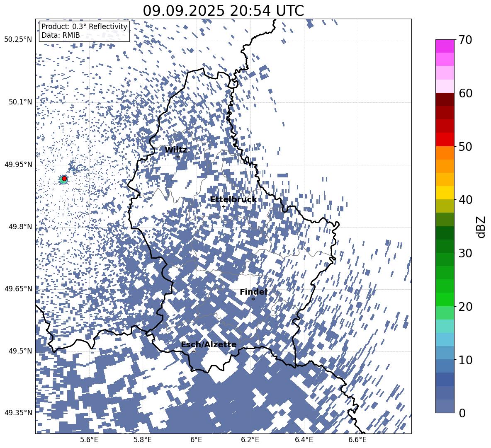Click the Wiltz location cross marker
The width and height of the screenshot is (491, 448).
[178, 157]
